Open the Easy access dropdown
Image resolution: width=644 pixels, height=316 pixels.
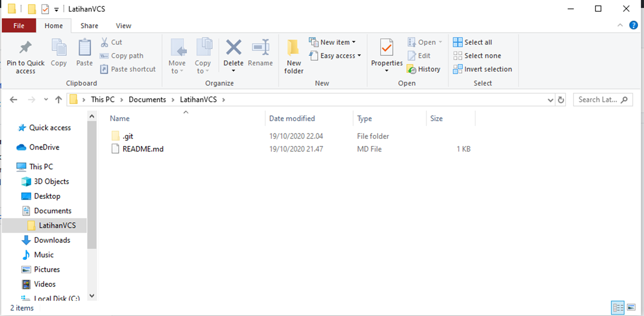click(x=335, y=56)
